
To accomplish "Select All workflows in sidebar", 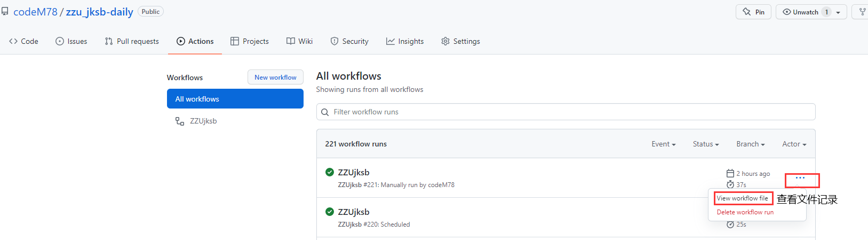I will (x=235, y=99).
